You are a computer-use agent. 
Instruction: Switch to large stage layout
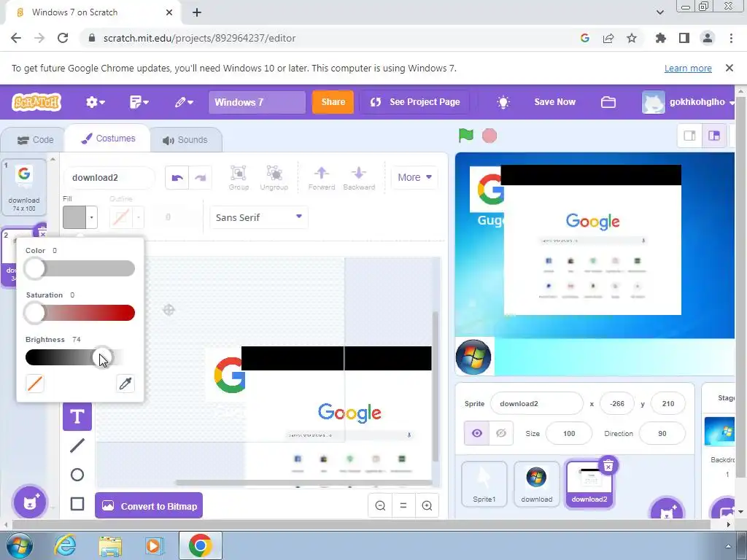click(713, 136)
